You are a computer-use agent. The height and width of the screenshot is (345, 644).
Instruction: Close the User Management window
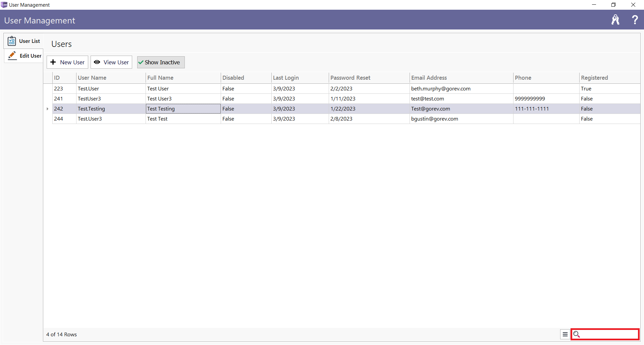(x=633, y=5)
